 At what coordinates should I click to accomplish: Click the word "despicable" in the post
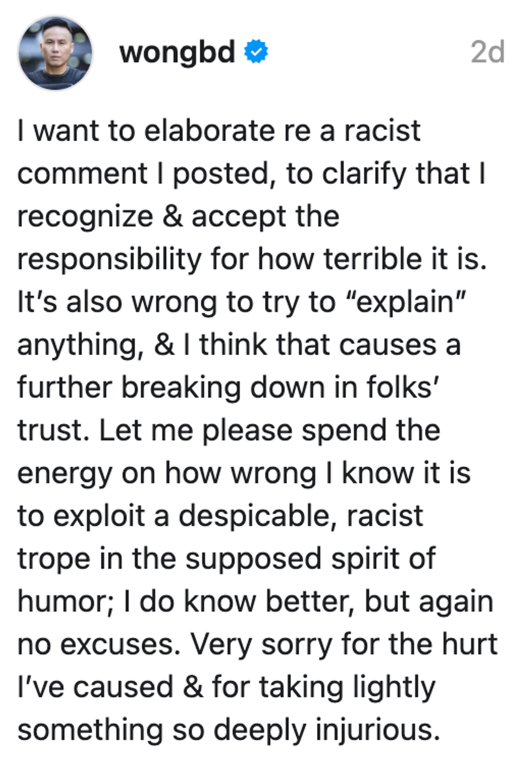255,516
